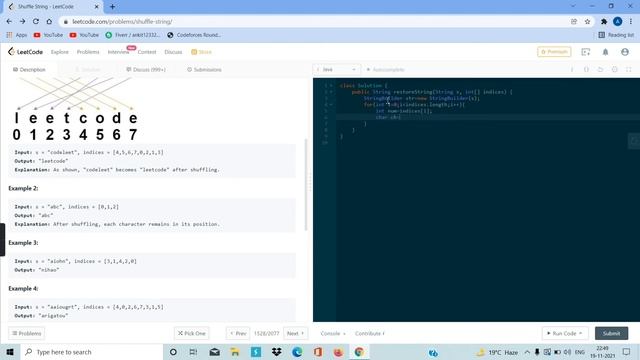This screenshot has width=640, height=360.
Task: Click the Premium button
Action: pos(554,52)
